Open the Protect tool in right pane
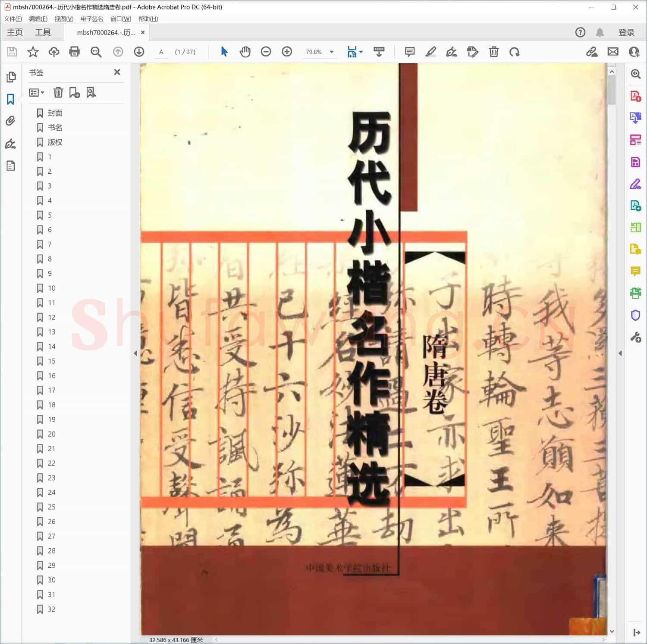The height and width of the screenshot is (644, 647). 636,315
